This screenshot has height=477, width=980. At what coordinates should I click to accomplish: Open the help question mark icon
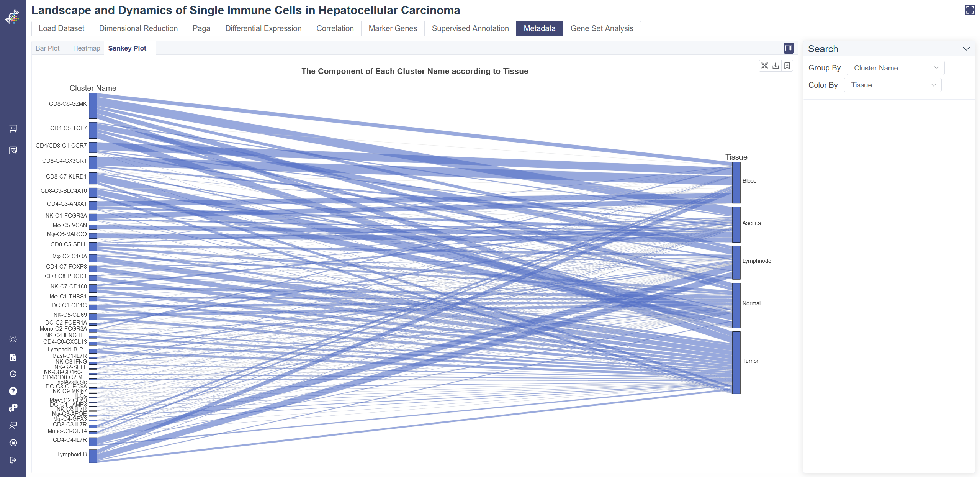click(13, 391)
